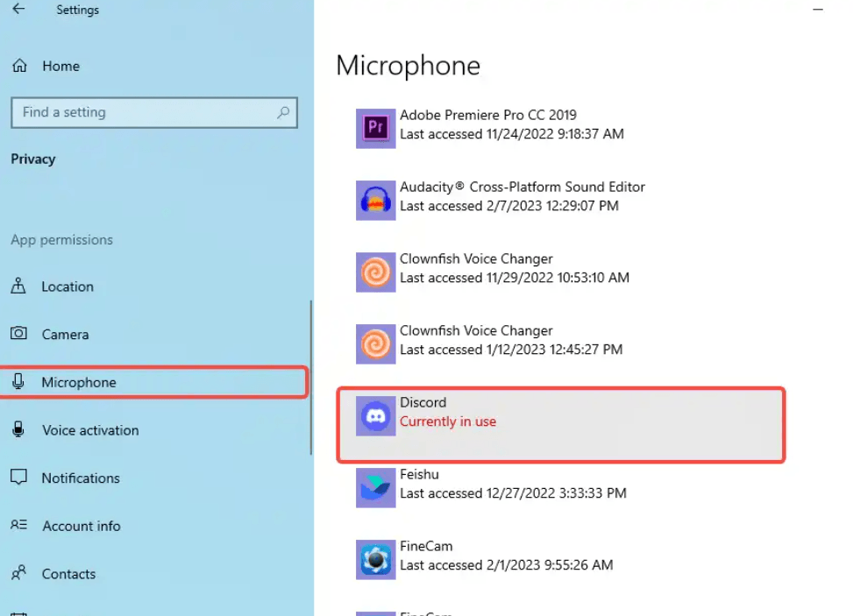Click the Microphone page heading
The height and width of the screenshot is (616, 853).
pyautogui.click(x=408, y=66)
